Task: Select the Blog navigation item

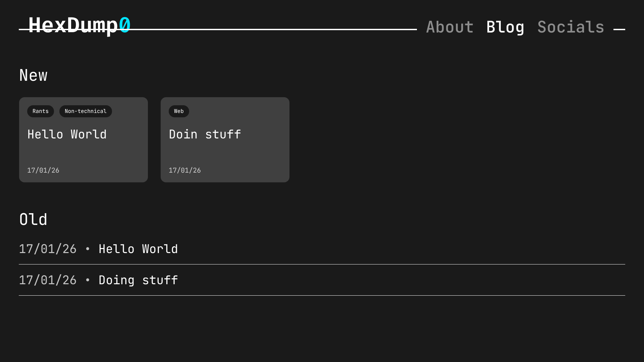Action: tap(505, 27)
